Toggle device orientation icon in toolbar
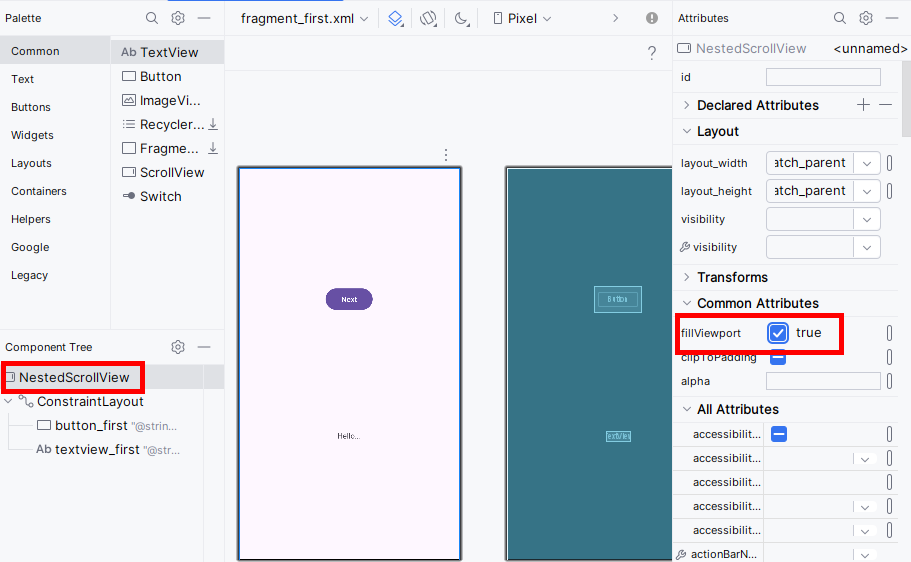The height and width of the screenshot is (562, 911). pos(428,18)
